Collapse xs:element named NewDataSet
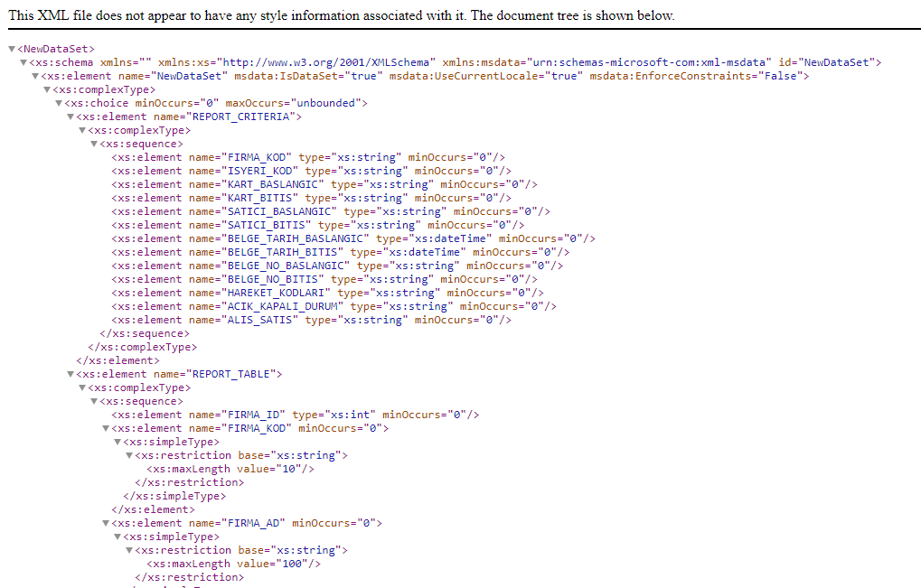 point(35,76)
